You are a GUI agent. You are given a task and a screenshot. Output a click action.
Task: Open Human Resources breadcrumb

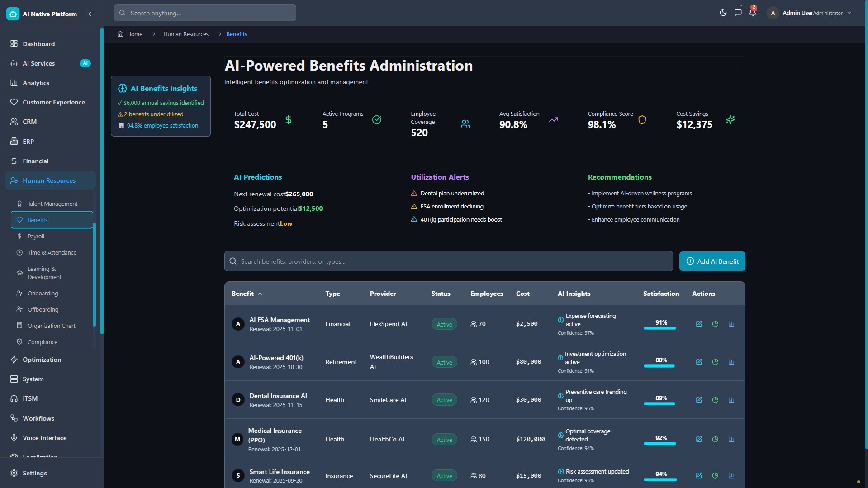tap(186, 34)
